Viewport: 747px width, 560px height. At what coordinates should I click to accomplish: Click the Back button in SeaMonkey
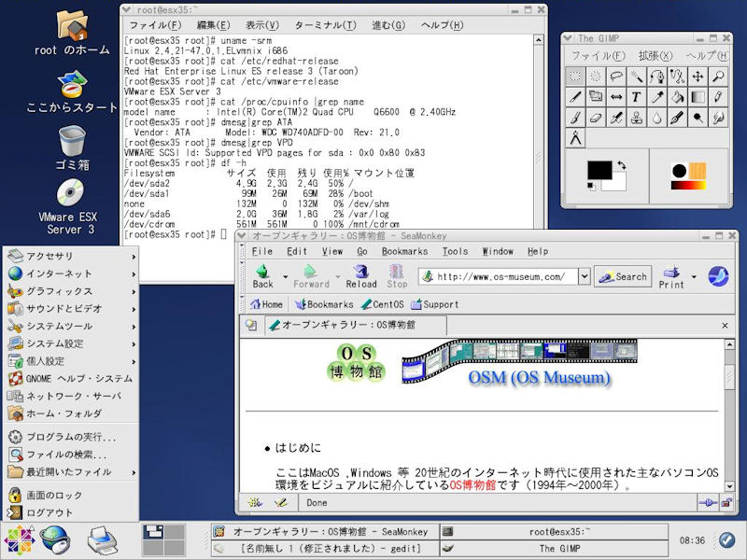point(262,276)
